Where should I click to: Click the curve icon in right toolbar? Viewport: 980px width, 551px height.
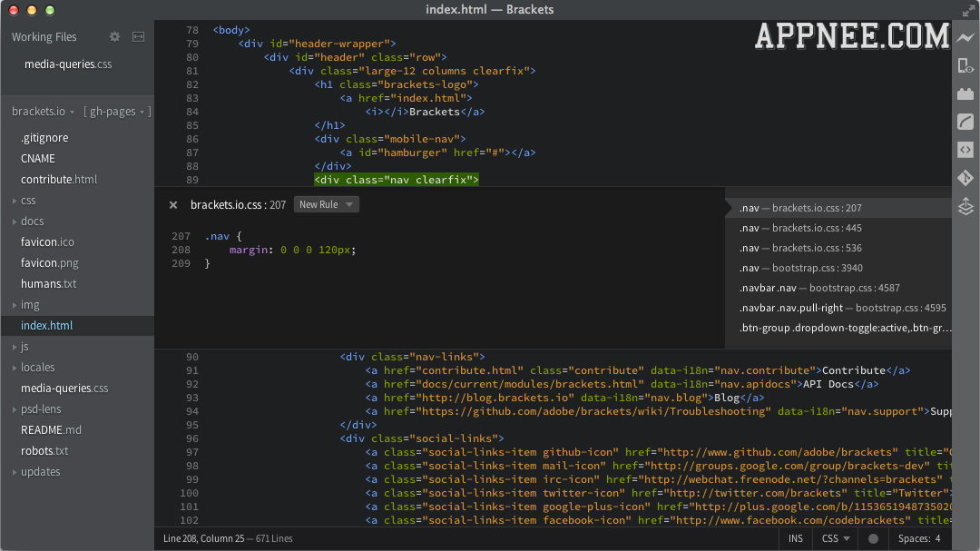click(965, 122)
